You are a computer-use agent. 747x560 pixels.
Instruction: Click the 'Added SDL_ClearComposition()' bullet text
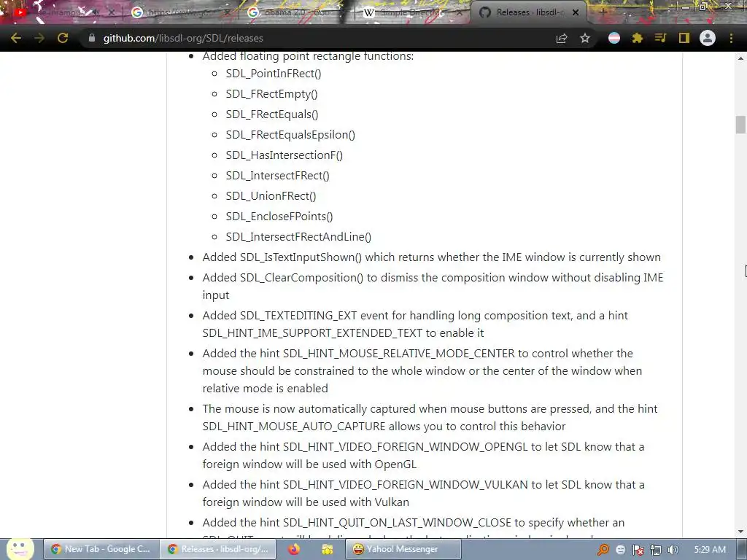point(433,286)
